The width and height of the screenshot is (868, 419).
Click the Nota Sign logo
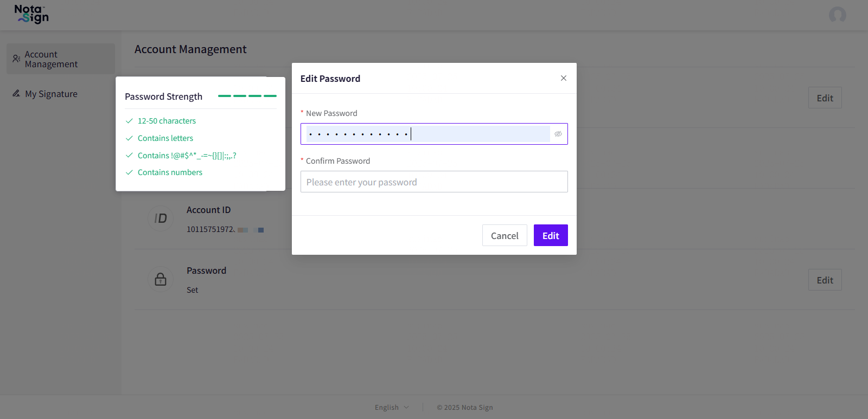(x=31, y=14)
